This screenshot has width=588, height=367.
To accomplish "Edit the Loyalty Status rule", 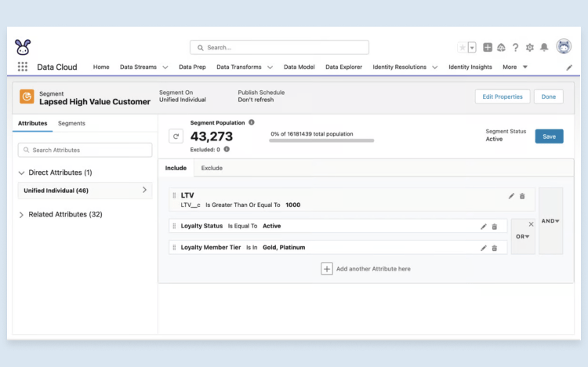I will tap(484, 227).
